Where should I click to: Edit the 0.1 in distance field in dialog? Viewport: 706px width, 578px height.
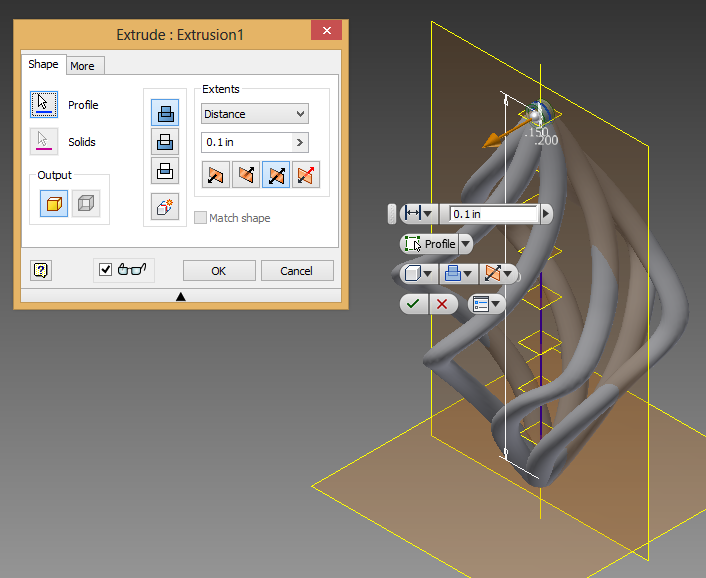[x=247, y=142]
